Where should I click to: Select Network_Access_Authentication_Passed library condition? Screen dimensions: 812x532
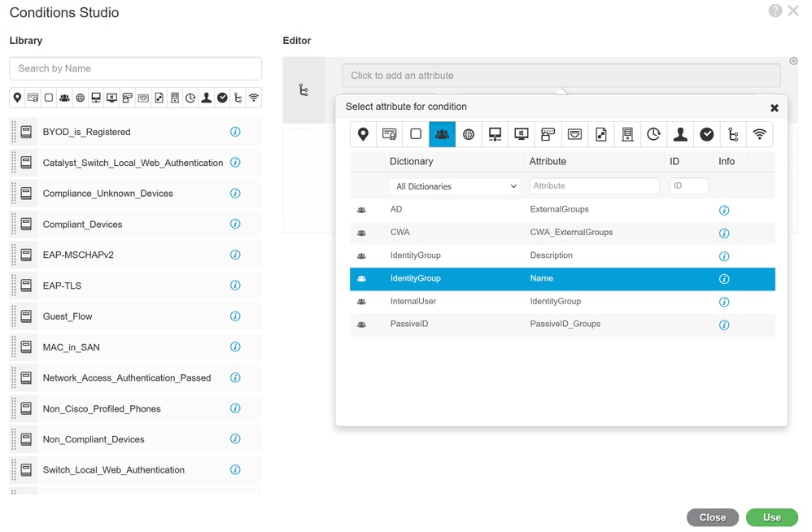point(135,377)
